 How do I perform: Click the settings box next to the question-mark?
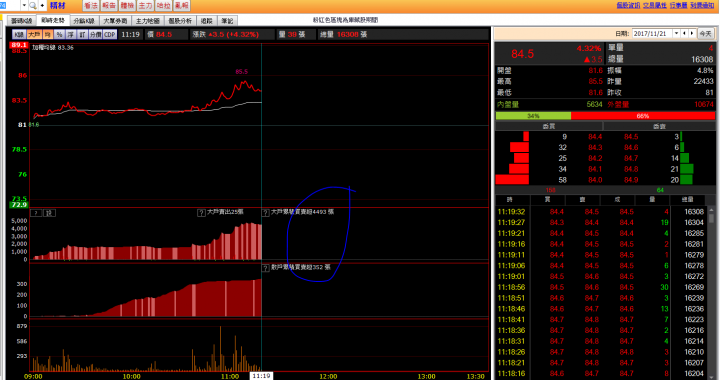pyautogui.click(x=50, y=213)
